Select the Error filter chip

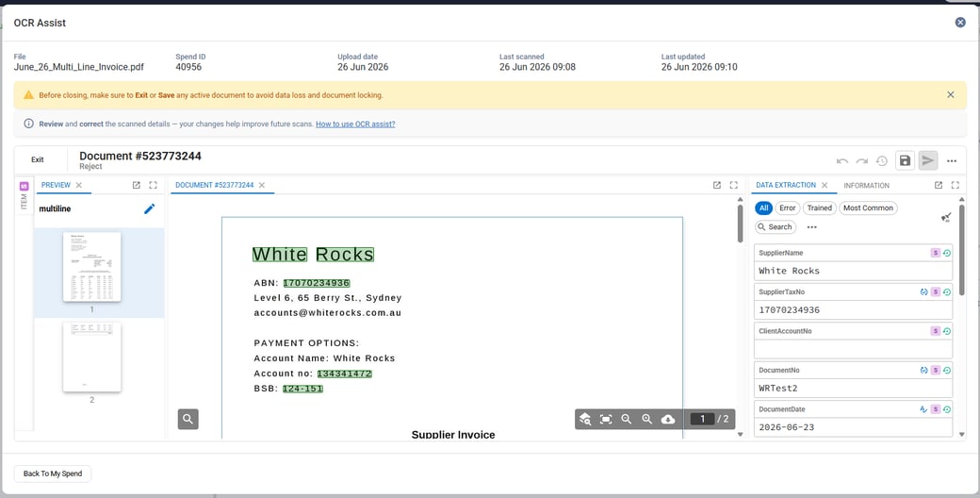pos(788,207)
